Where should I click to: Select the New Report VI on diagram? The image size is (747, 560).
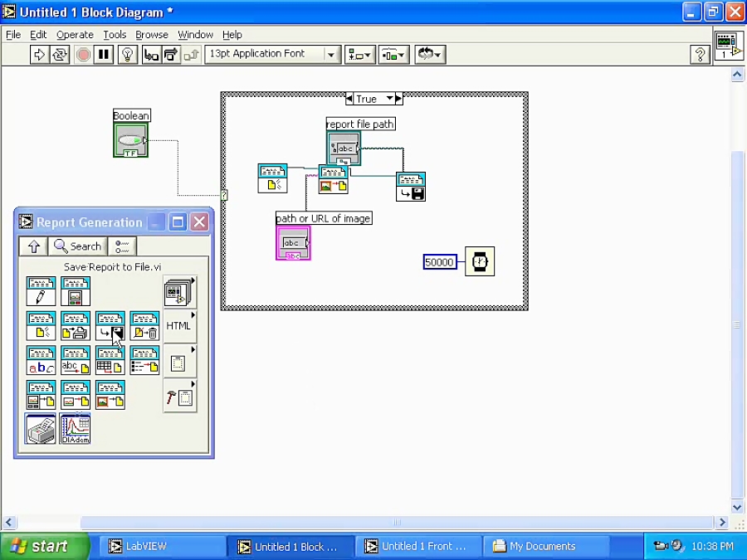click(272, 178)
